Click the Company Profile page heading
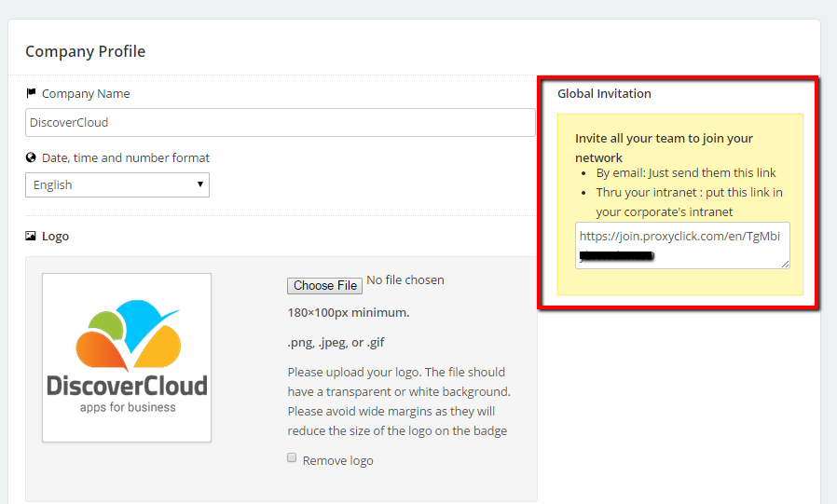The height and width of the screenshot is (504, 837). (x=85, y=51)
